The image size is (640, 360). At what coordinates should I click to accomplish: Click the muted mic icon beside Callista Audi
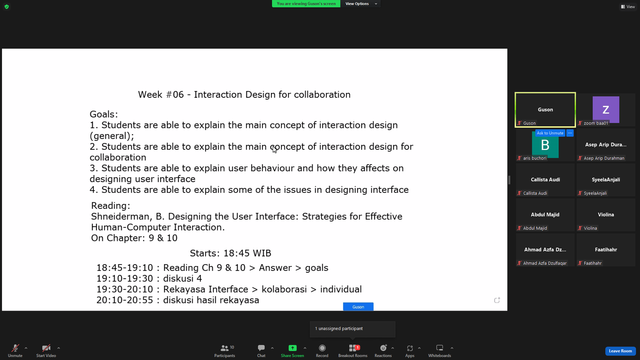(x=520, y=193)
